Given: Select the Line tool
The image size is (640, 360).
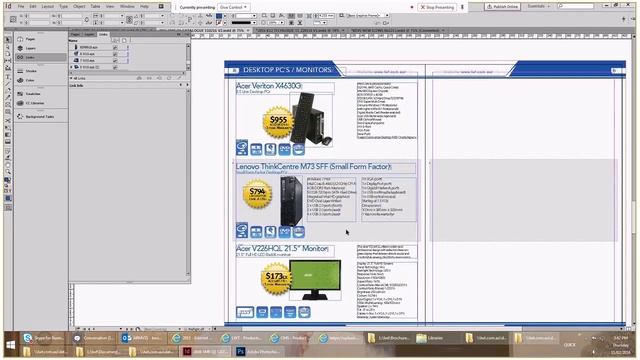Looking at the screenshot, I should pos(8,84).
